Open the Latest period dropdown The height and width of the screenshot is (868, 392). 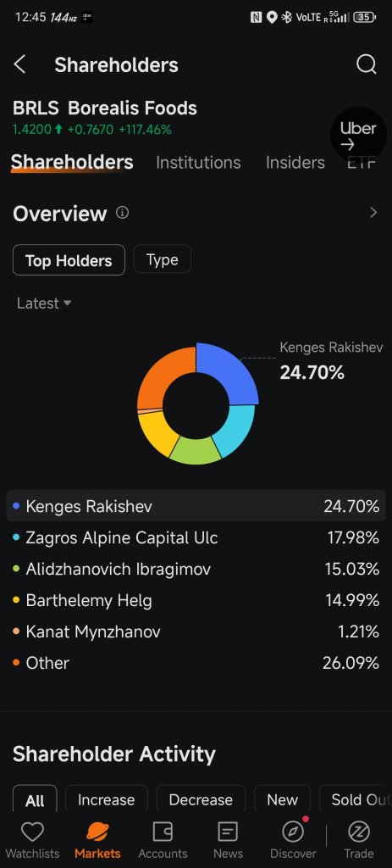tap(44, 303)
